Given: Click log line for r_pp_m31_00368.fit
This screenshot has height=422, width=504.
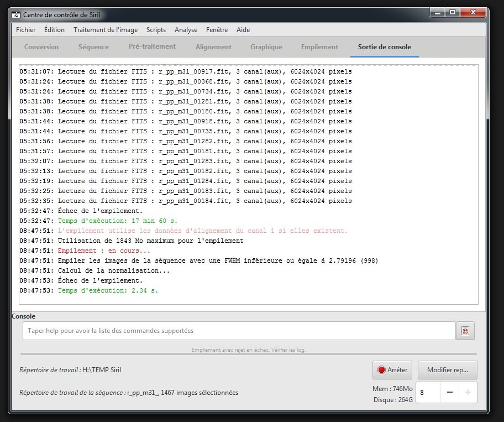Looking at the screenshot, I should click(x=186, y=81).
